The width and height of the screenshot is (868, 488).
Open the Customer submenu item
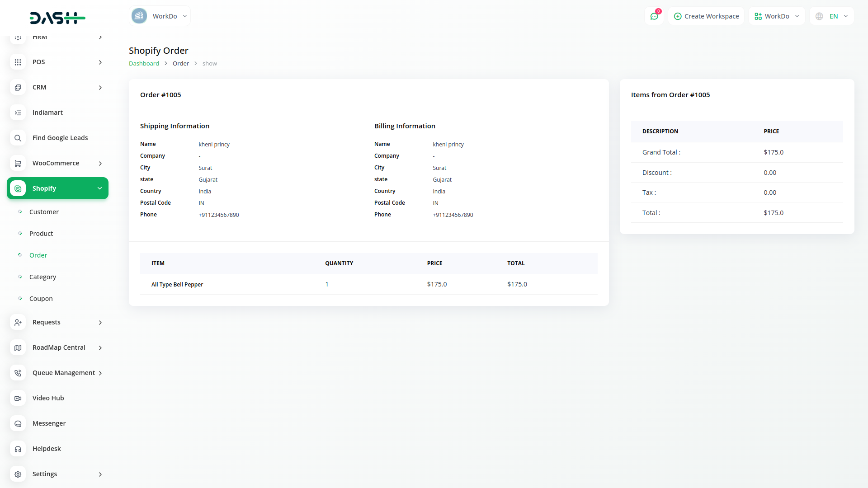click(44, 212)
